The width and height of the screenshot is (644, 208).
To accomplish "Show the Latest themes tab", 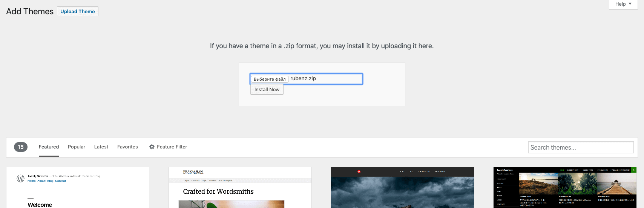I will (101, 147).
